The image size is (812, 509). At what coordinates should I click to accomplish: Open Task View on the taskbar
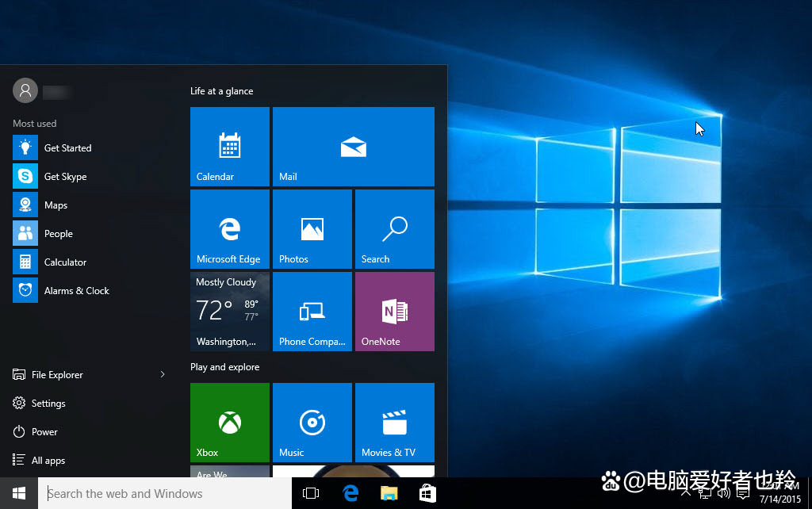[311, 493]
